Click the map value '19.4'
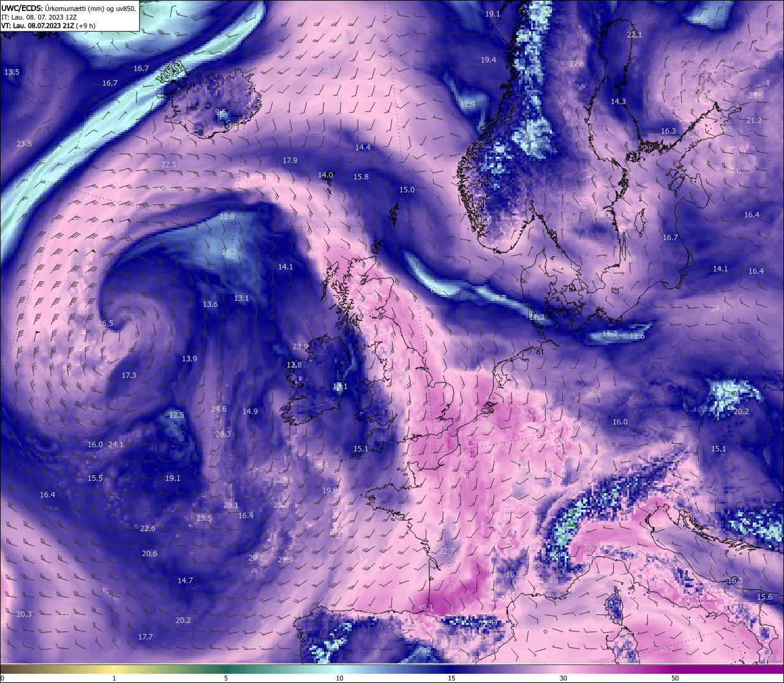This screenshot has width=784, height=683. [488, 59]
